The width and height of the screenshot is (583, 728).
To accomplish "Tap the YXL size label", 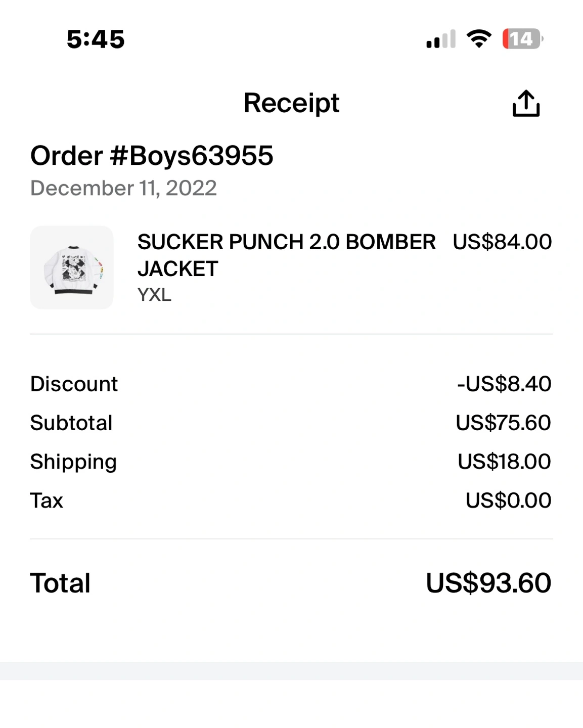I will point(154,295).
